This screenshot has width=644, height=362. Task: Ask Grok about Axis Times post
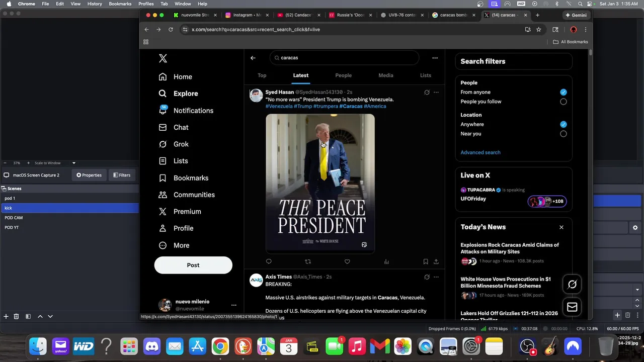point(427,277)
